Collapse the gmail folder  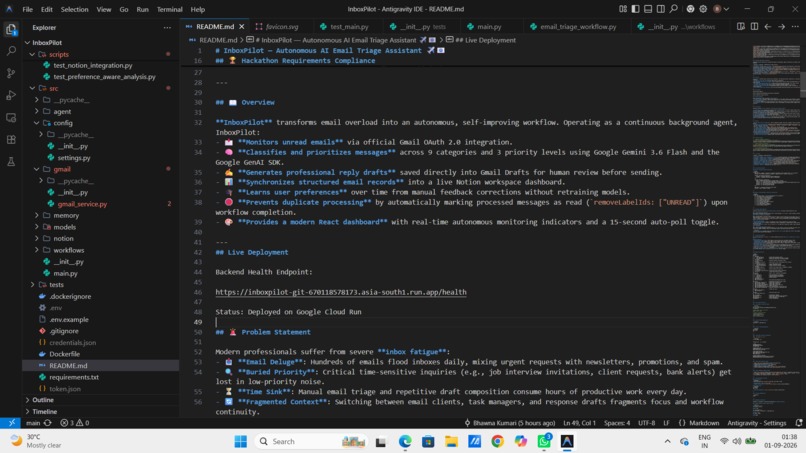(x=36, y=169)
